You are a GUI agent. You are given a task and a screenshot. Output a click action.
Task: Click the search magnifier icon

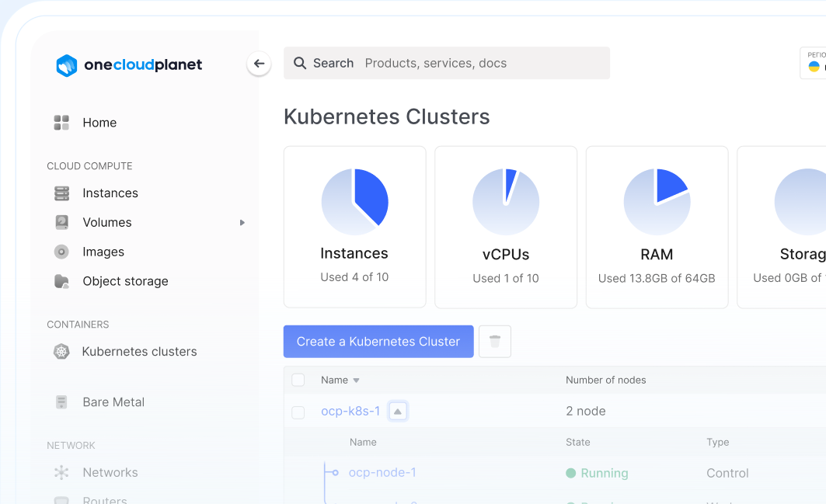tap(300, 63)
